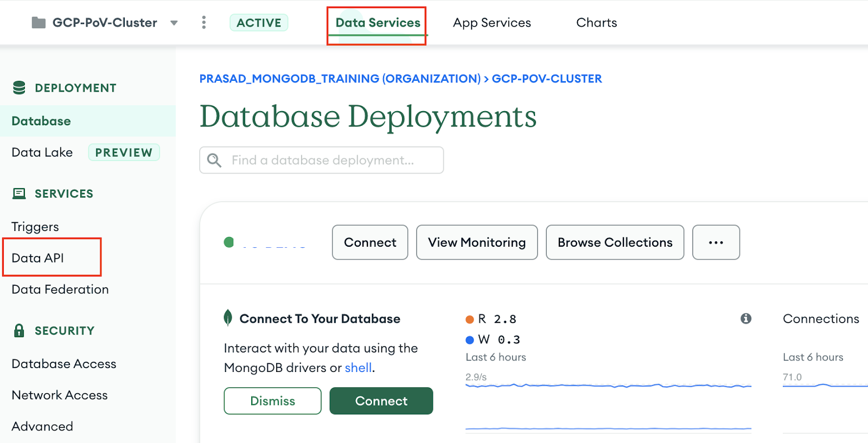868x443 pixels.
Task: Click the Browse Collections button
Action: 615,242
